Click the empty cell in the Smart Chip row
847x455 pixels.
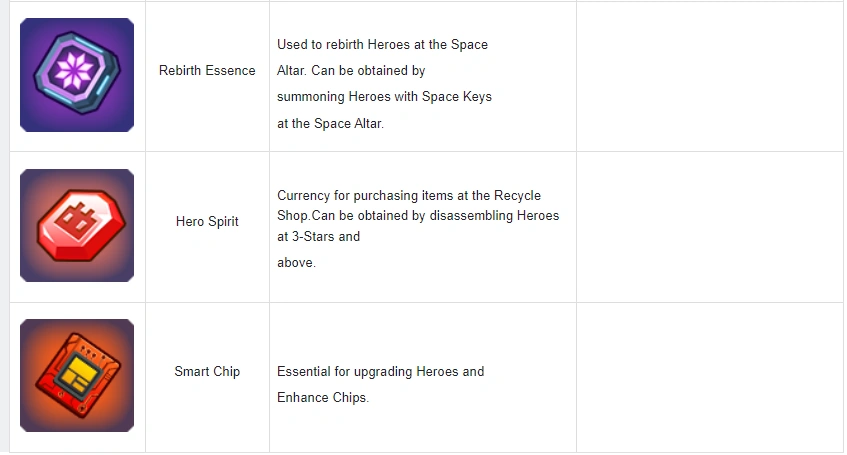709,377
